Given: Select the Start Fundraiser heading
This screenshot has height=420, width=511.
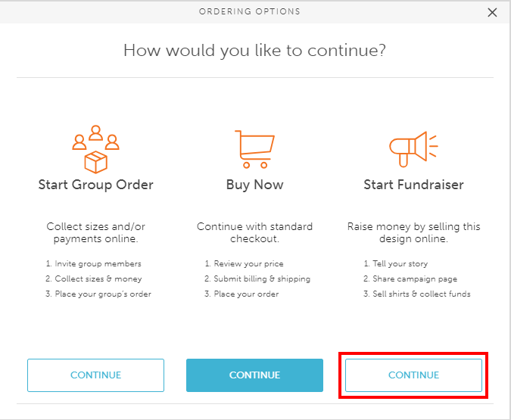Looking at the screenshot, I should click(413, 185).
